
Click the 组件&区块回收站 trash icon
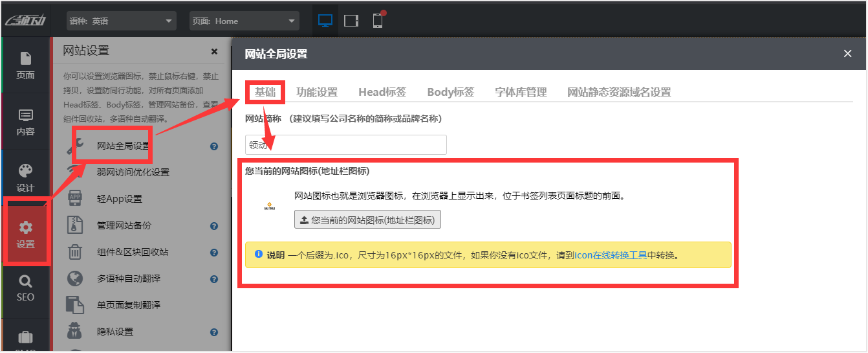coord(75,252)
